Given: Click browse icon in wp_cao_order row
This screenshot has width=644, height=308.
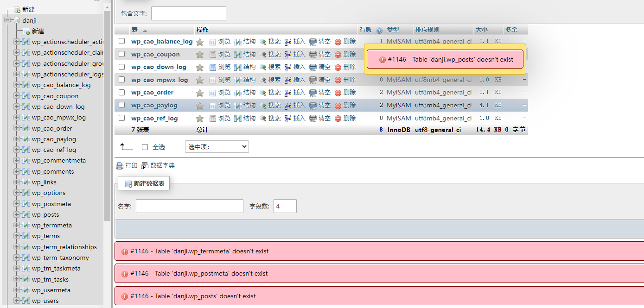Looking at the screenshot, I should [x=213, y=93].
